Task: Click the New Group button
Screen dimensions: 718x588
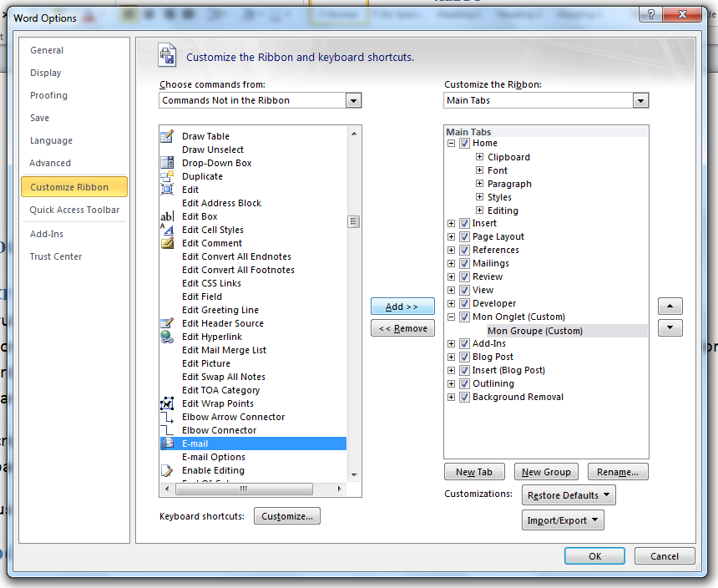Action: click(x=546, y=472)
